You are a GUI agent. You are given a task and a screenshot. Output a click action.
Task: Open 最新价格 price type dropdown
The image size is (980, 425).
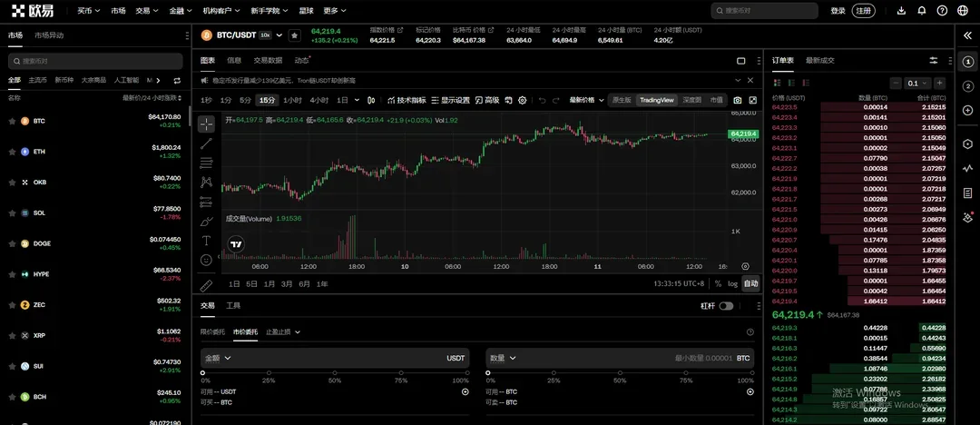click(x=586, y=100)
